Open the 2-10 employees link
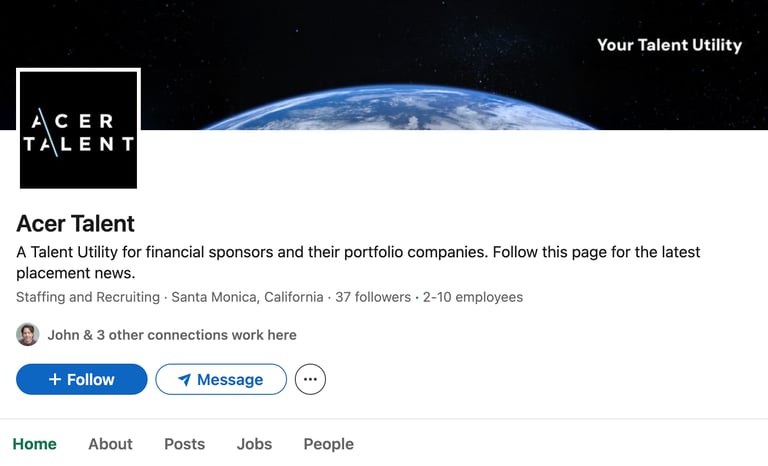 (x=473, y=297)
